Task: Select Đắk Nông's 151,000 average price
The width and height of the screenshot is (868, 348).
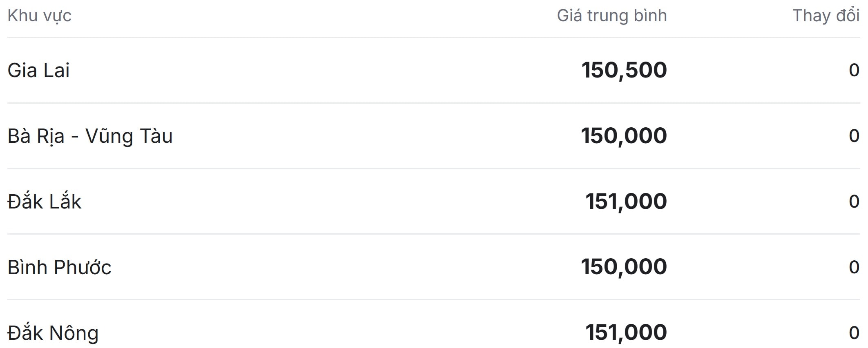Action: coord(626,333)
